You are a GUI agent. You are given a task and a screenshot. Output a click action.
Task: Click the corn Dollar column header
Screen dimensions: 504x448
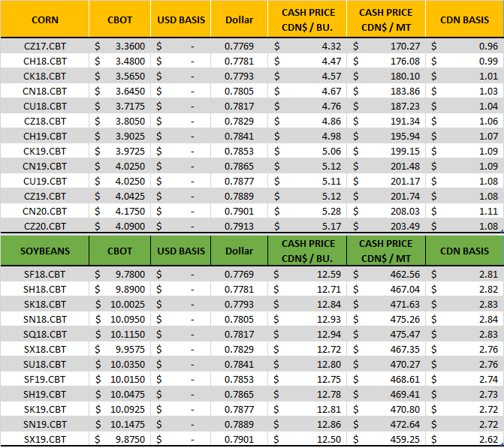[x=239, y=20]
